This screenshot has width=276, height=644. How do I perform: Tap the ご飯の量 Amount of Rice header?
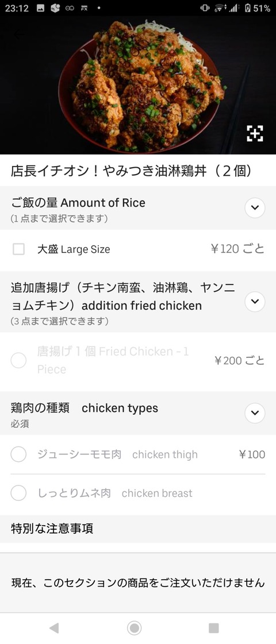click(78, 202)
